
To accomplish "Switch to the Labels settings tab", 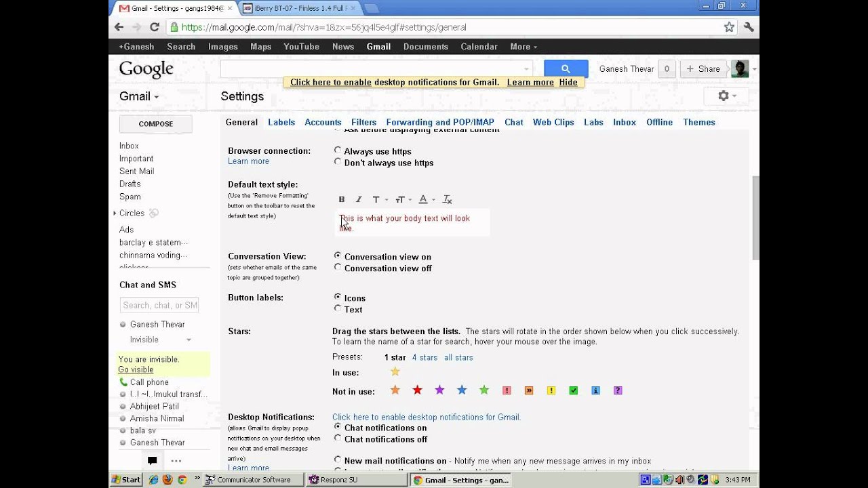I will point(281,122).
